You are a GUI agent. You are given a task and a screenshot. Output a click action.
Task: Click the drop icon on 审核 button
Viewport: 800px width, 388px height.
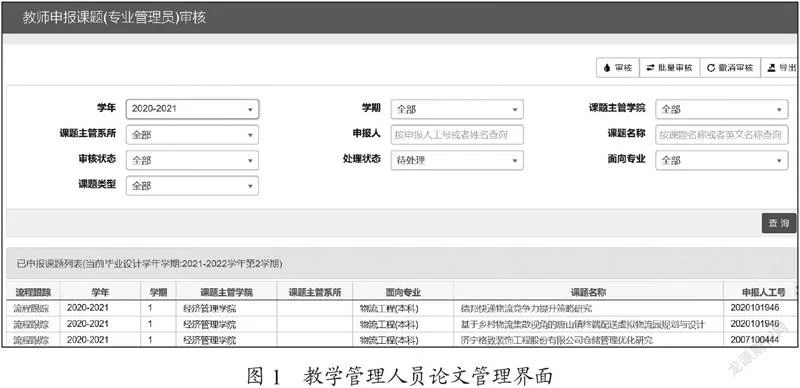coord(607,68)
